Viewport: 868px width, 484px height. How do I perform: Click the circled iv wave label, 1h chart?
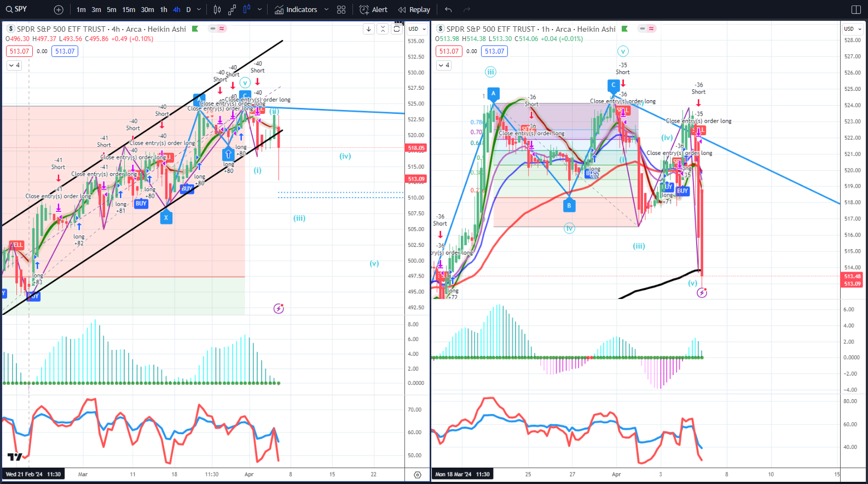569,228
